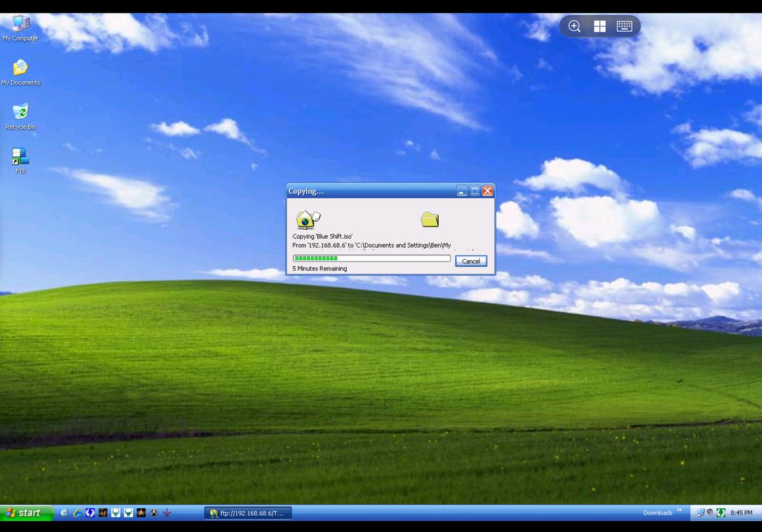Click the green lightning tray icon
Viewport: 762px width, 532px height.
(x=721, y=513)
